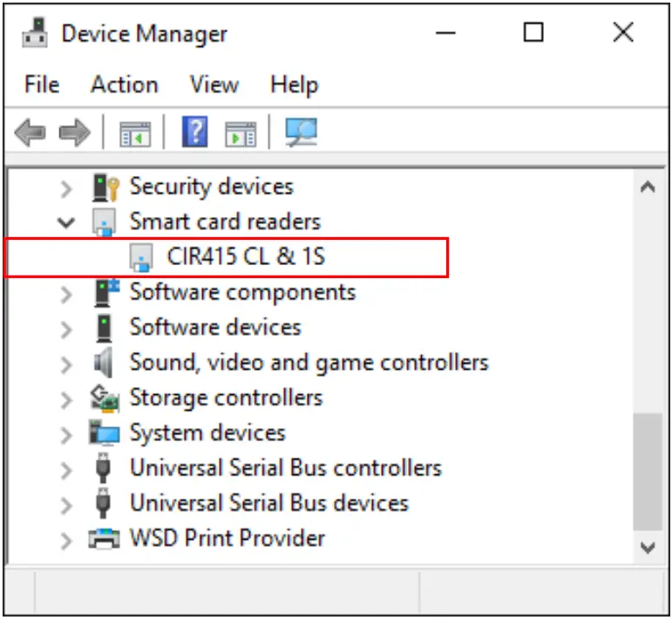Viewport: 672px width, 620px height.
Task: Click the scrollbar down arrow
Action: coord(647,548)
